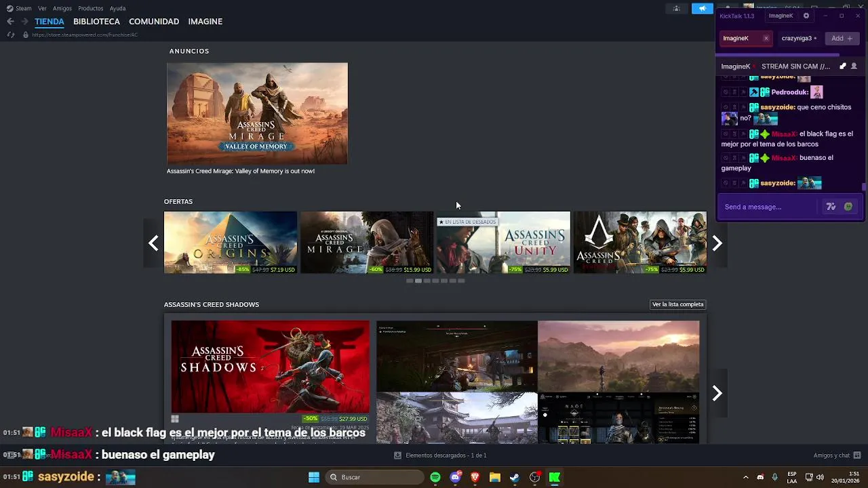
Task: Open the Ayuda menu
Action: coord(117,8)
